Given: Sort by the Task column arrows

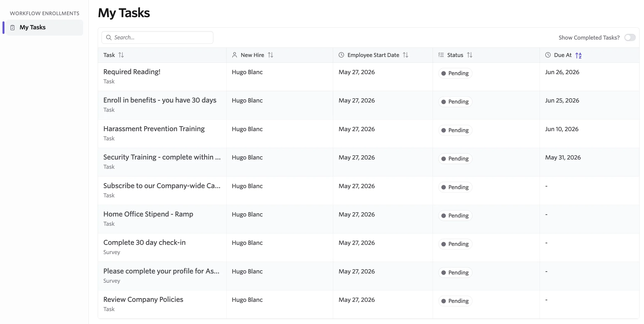Looking at the screenshot, I should [x=121, y=55].
